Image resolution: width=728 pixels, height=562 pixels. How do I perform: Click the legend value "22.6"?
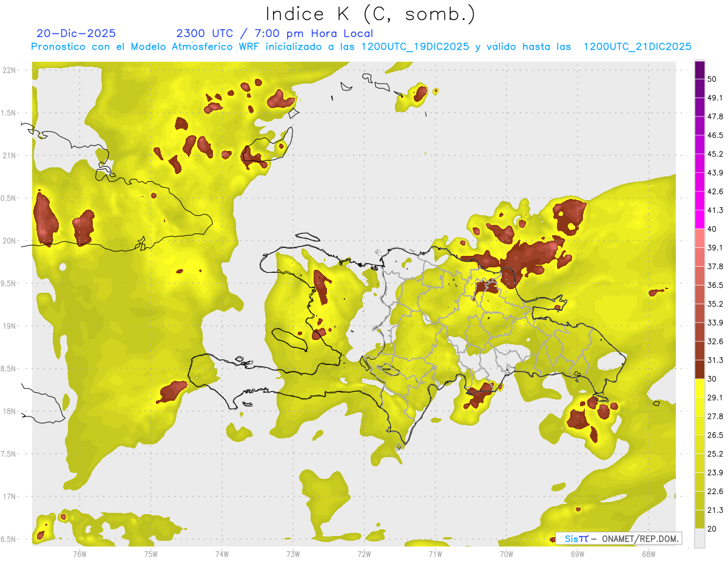[715, 492]
